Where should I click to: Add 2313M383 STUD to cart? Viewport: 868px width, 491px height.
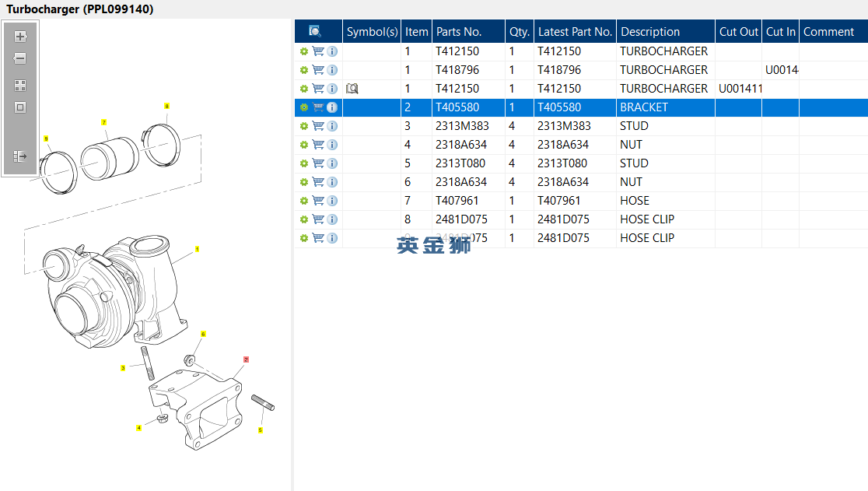pos(318,126)
